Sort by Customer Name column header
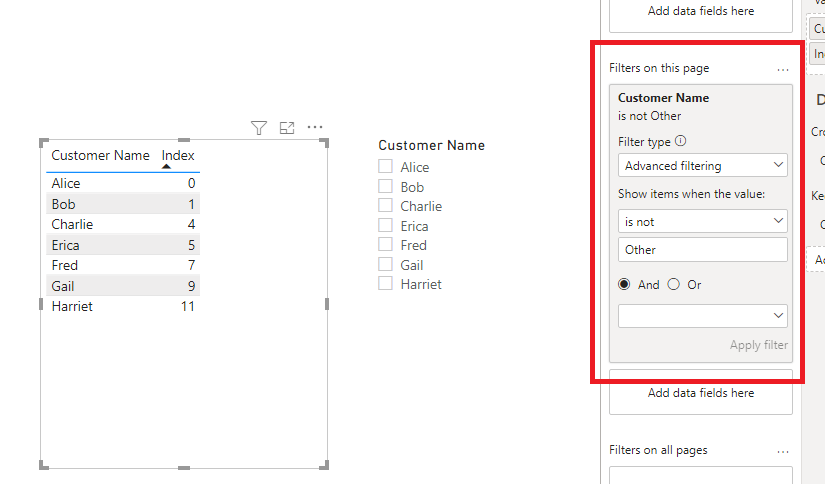825x484 pixels. coord(100,156)
